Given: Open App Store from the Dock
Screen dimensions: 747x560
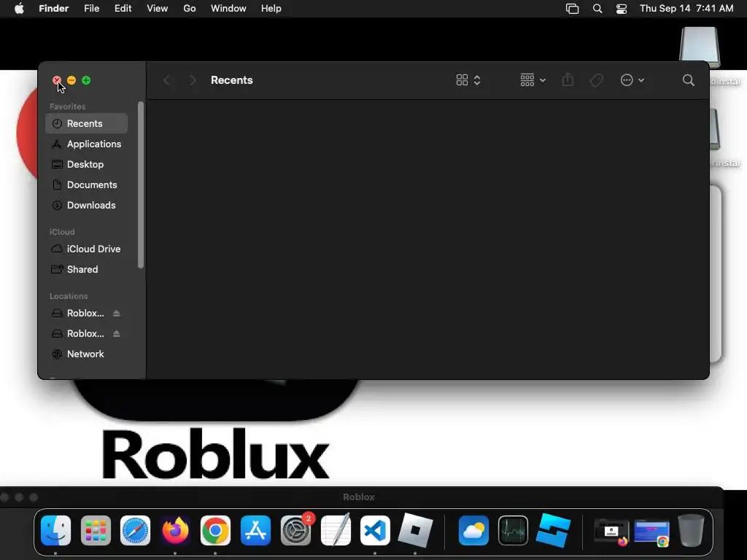Looking at the screenshot, I should [x=255, y=531].
